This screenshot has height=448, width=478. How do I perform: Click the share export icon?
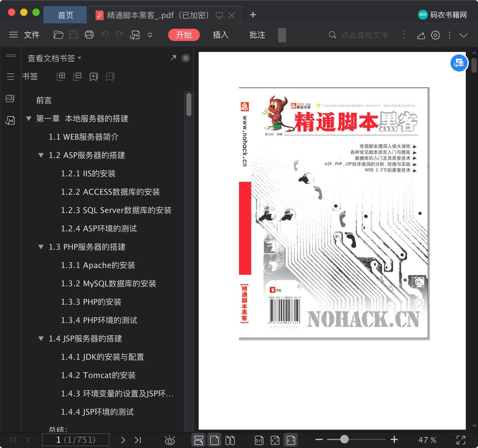pyautogui.click(x=421, y=35)
